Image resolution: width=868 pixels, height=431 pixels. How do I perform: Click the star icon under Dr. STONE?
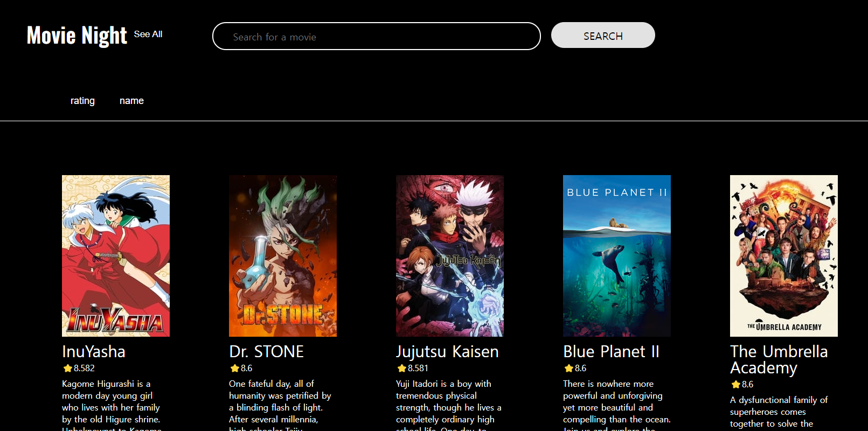coord(234,369)
